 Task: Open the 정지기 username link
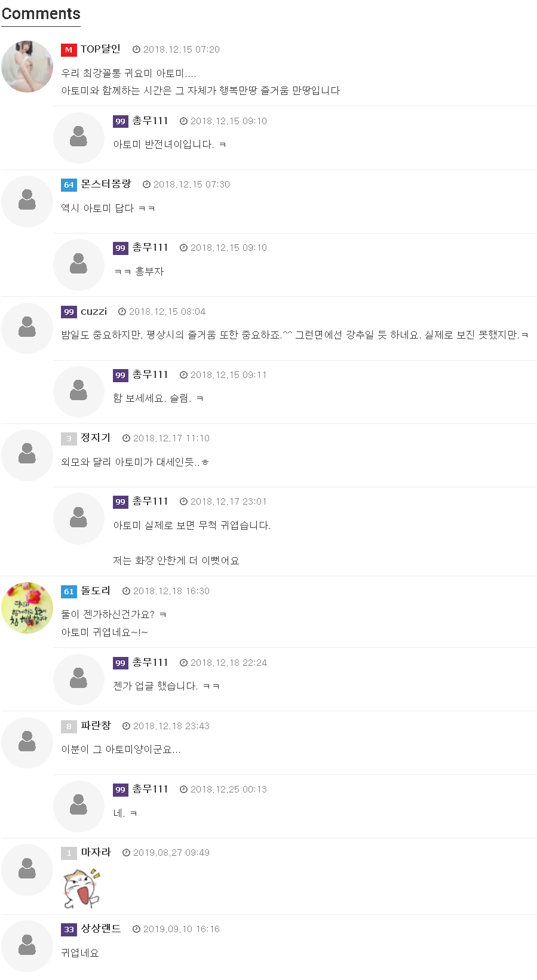[x=96, y=438]
